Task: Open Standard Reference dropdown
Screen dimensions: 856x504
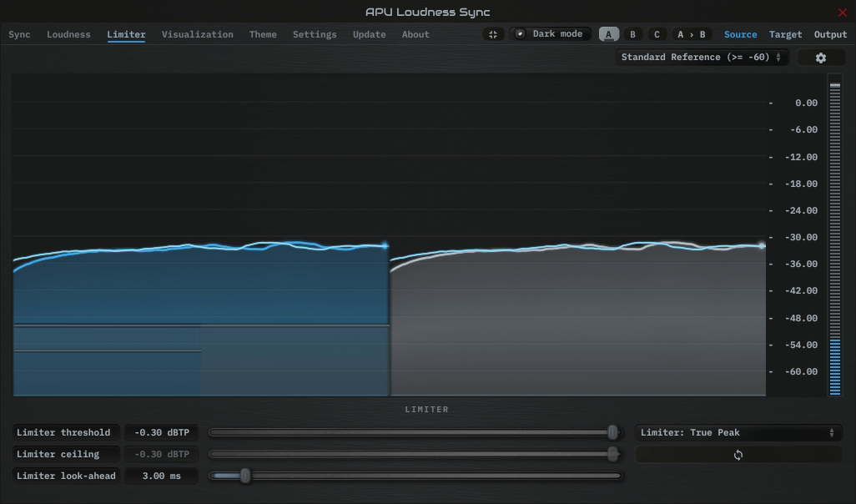Action: click(x=702, y=58)
